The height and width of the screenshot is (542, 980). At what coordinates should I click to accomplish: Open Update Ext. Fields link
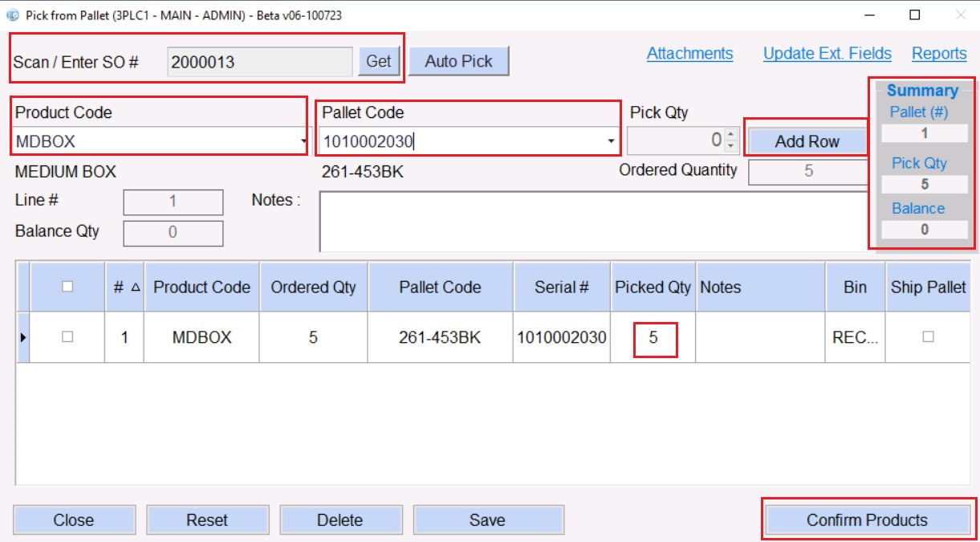pyautogui.click(x=827, y=53)
